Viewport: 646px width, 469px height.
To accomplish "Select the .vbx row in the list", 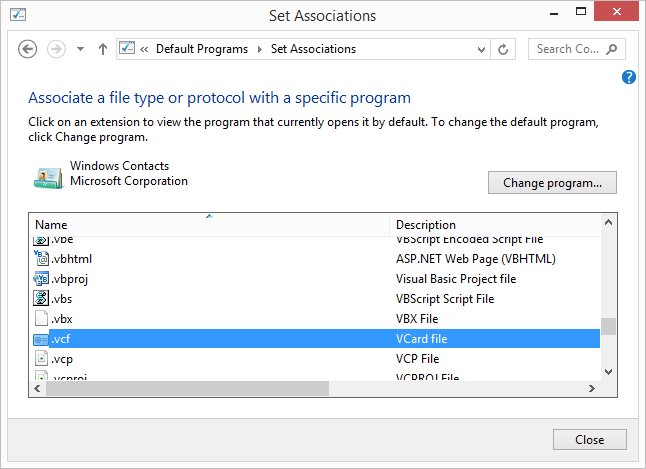I will pos(200,319).
